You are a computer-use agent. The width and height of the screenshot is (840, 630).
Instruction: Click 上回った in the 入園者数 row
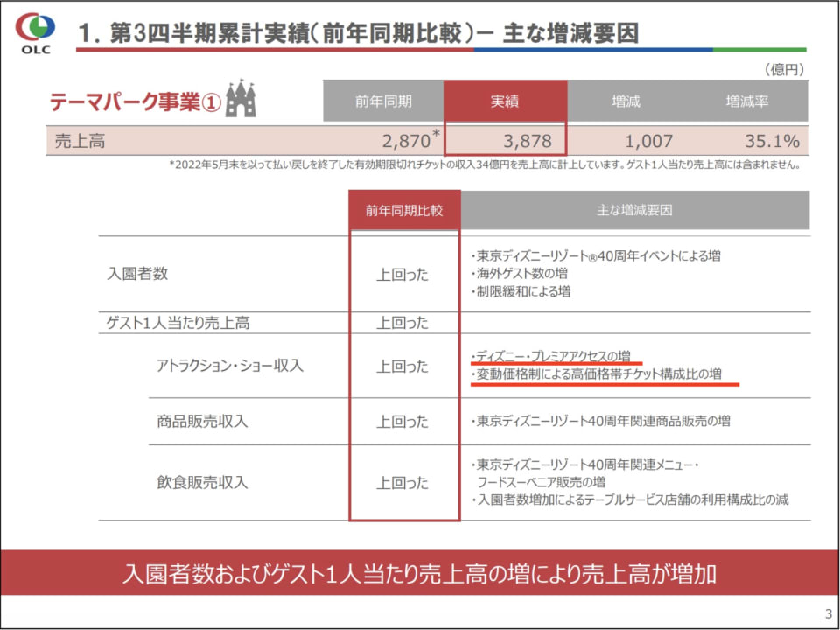click(402, 274)
